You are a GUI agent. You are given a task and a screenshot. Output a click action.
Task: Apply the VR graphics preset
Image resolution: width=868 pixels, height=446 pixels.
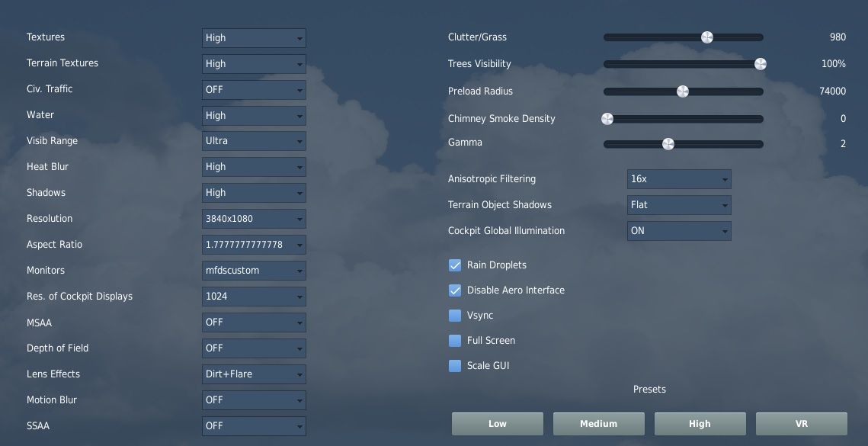(x=801, y=424)
